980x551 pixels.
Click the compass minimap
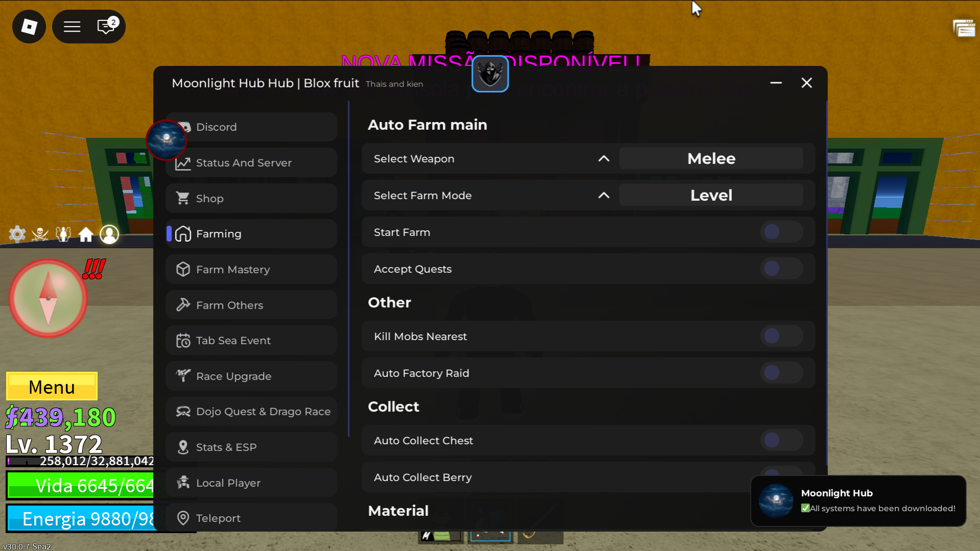48,298
